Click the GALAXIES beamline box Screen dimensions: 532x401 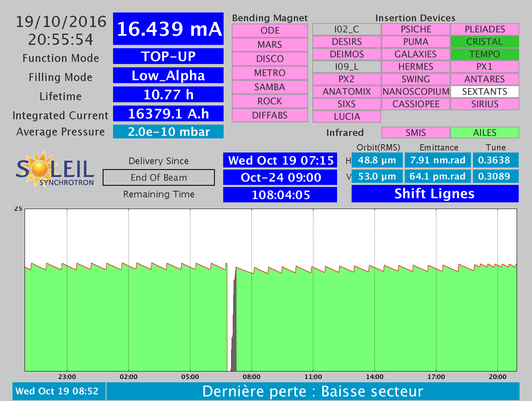coord(416,54)
